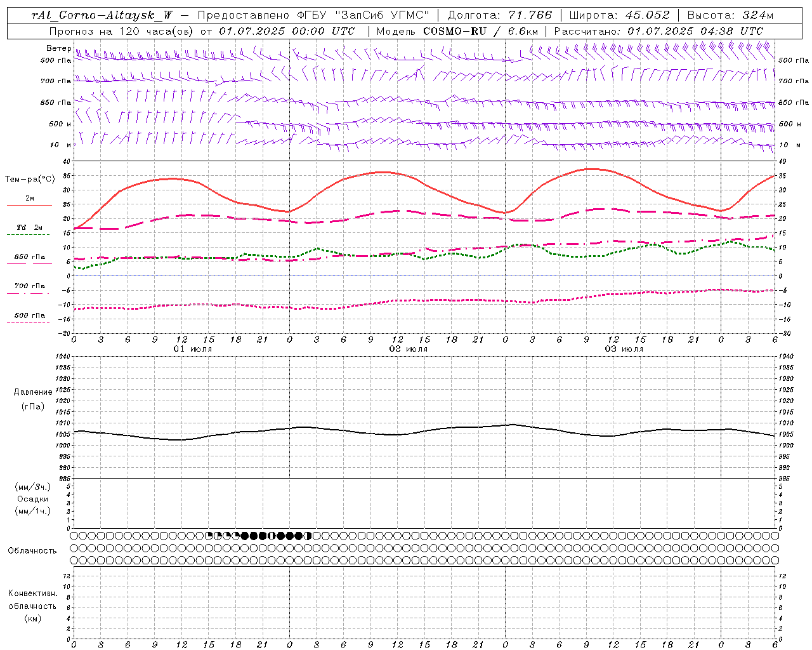Click the (мм/3ч.) precipitation unit label

pos(33,487)
